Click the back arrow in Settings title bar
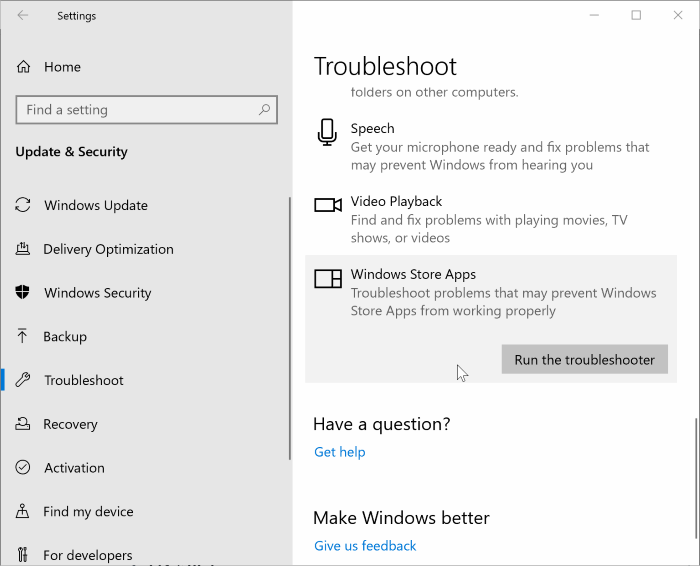Screen dimensions: 700x566 coord(22,15)
